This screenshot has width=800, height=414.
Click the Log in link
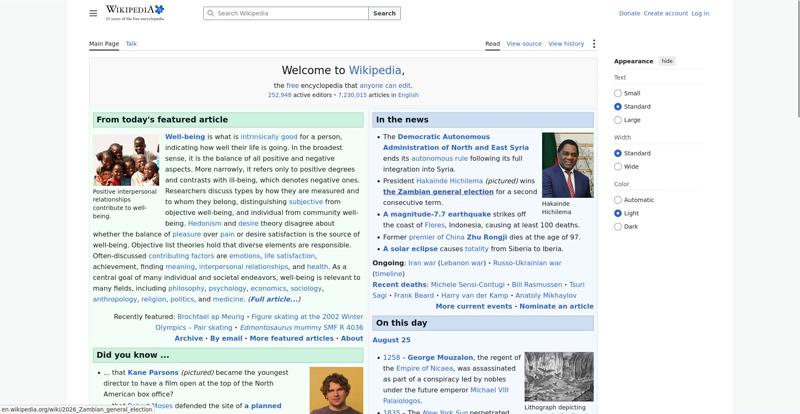tap(700, 13)
